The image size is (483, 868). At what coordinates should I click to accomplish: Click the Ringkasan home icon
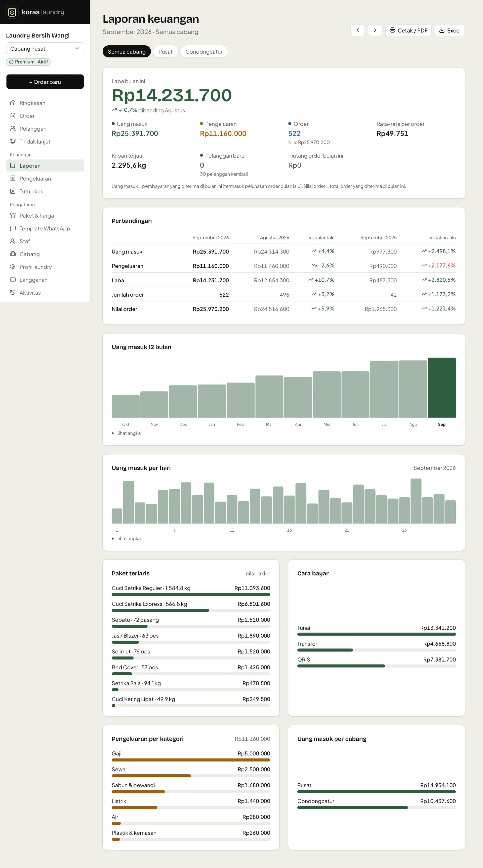[13, 103]
